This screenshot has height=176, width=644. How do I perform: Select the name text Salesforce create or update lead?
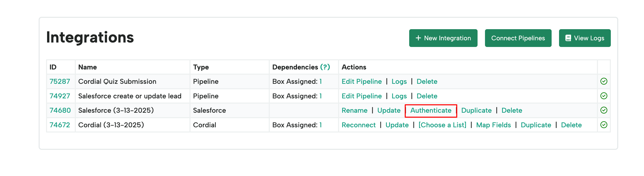(130, 96)
